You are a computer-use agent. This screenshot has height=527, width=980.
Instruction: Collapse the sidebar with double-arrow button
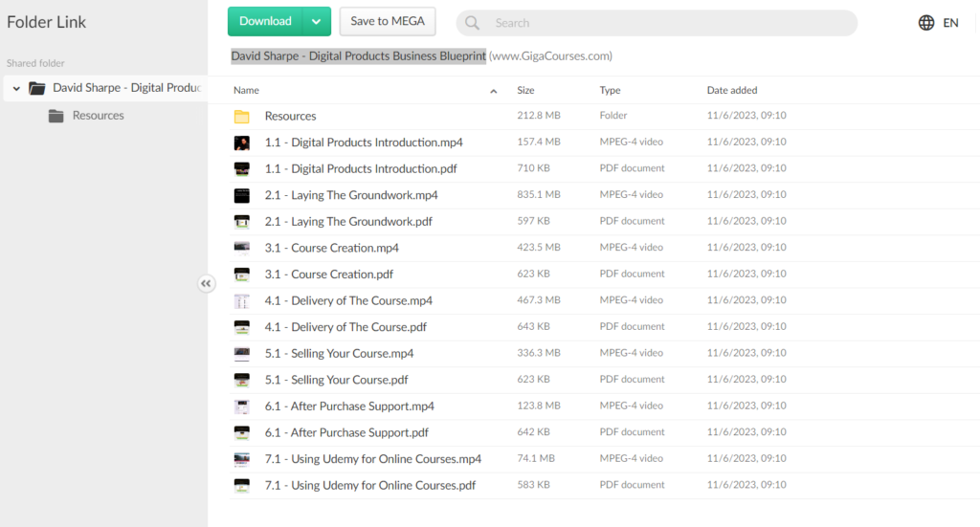(206, 283)
